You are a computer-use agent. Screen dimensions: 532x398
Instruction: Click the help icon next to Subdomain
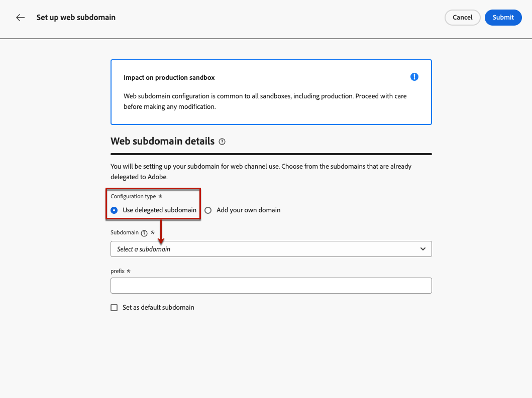(x=144, y=233)
